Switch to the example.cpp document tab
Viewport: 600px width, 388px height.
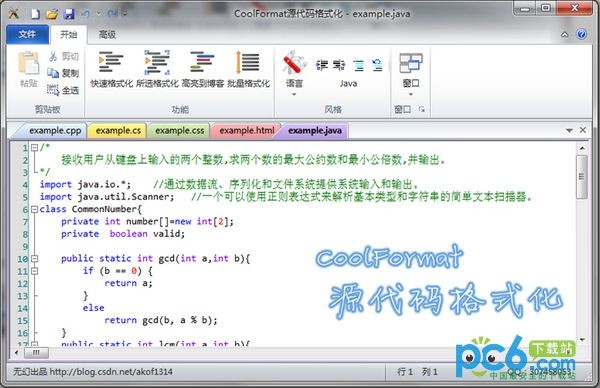(x=55, y=130)
